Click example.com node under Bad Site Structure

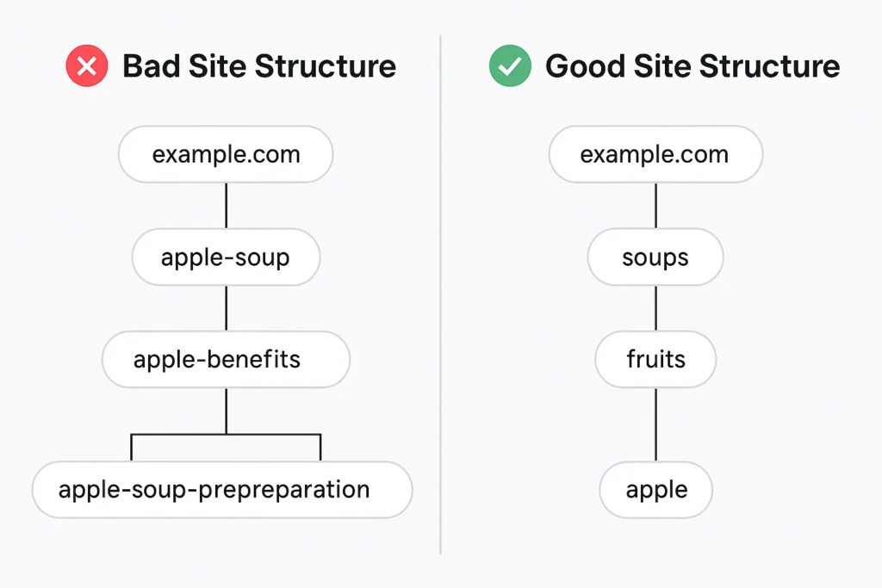(226, 155)
